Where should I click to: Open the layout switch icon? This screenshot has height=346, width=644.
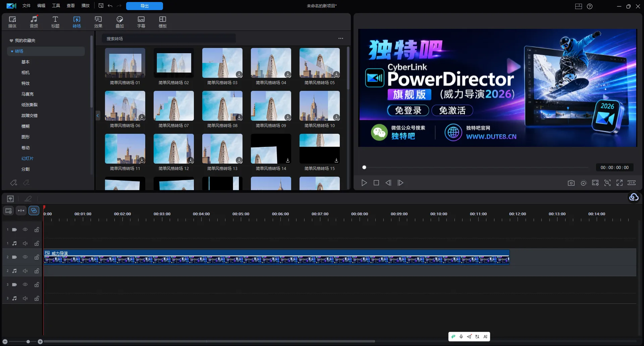click(579, 6)
